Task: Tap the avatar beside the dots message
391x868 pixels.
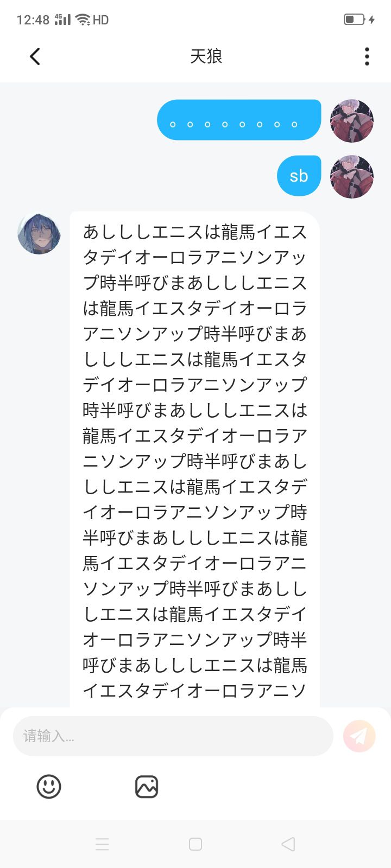Action: 352,120
